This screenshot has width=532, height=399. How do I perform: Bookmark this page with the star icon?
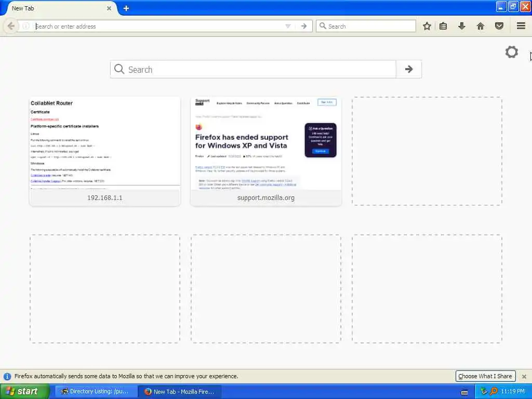tap(427, 26)
